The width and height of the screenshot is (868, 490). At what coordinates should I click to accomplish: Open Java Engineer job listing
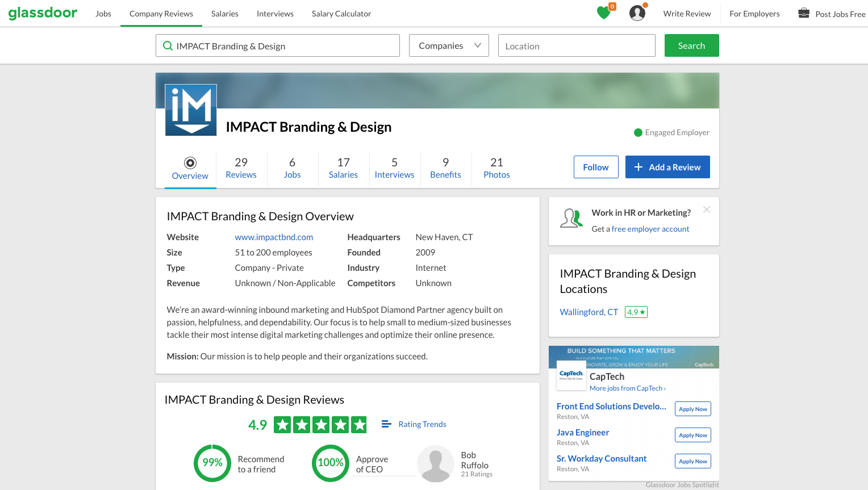(x=583, y=432)
